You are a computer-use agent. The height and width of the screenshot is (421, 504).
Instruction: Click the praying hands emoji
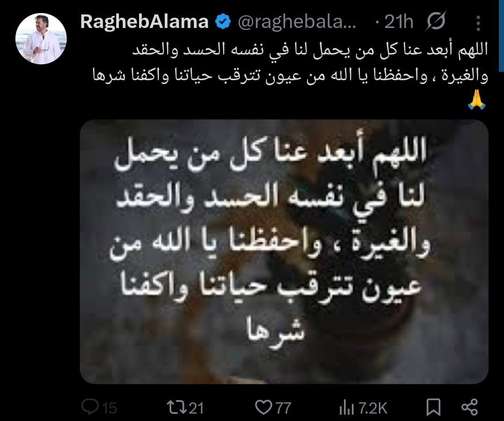pyautogui.click(x=477, y=100)
